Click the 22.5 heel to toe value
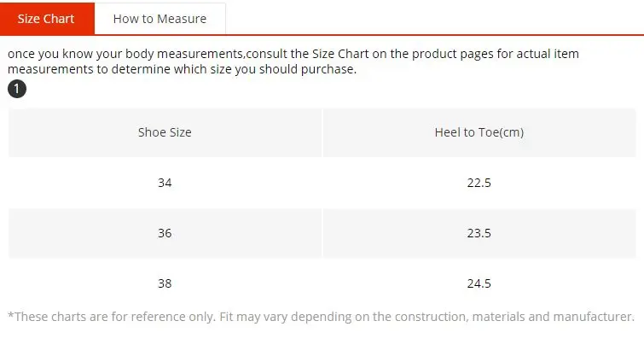Viewport: 644px width, 356px height. (479, 183)
